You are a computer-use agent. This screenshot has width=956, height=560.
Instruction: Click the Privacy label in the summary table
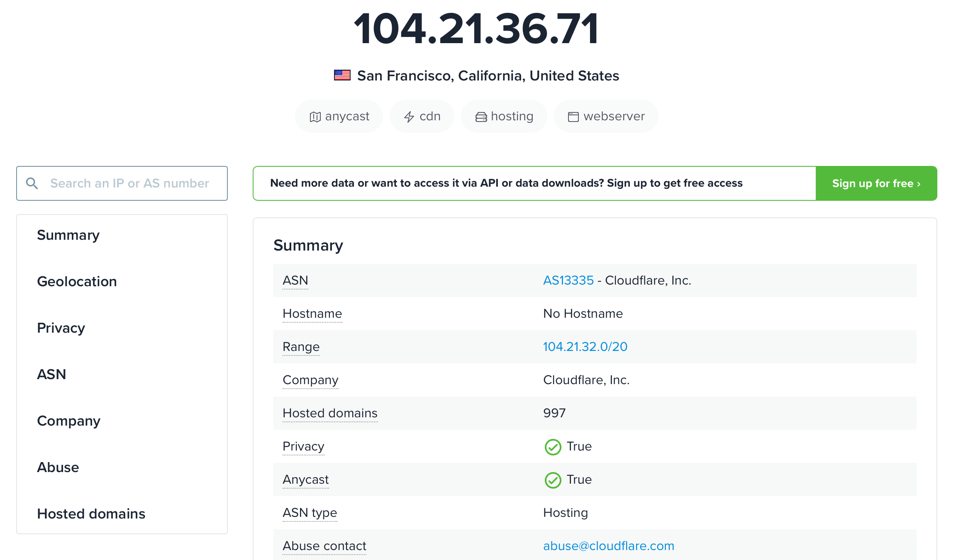(x=303, y=447)
